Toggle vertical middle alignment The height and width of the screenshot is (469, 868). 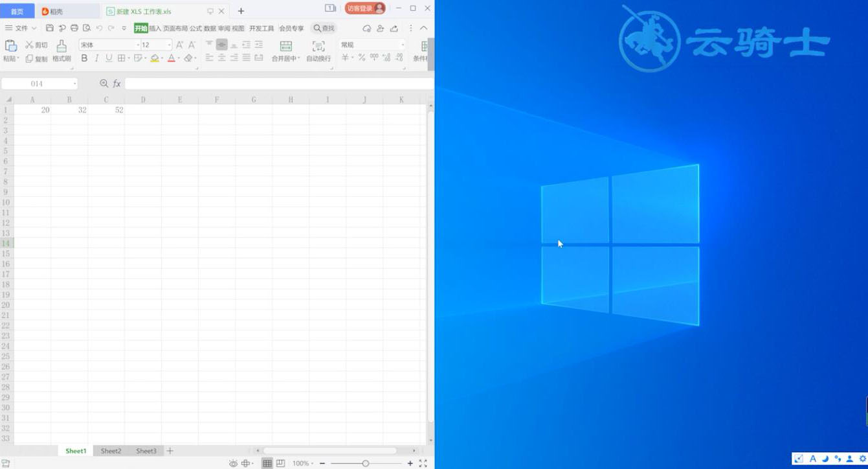[x=222, y=45]
